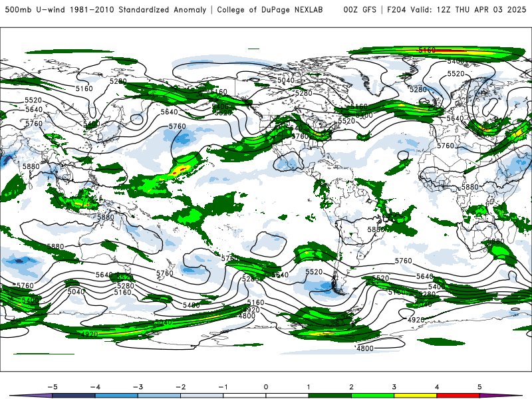Select the light blue -3 to -2 swatch
This screenshot has width=532, height=399.
click(159, 396)
